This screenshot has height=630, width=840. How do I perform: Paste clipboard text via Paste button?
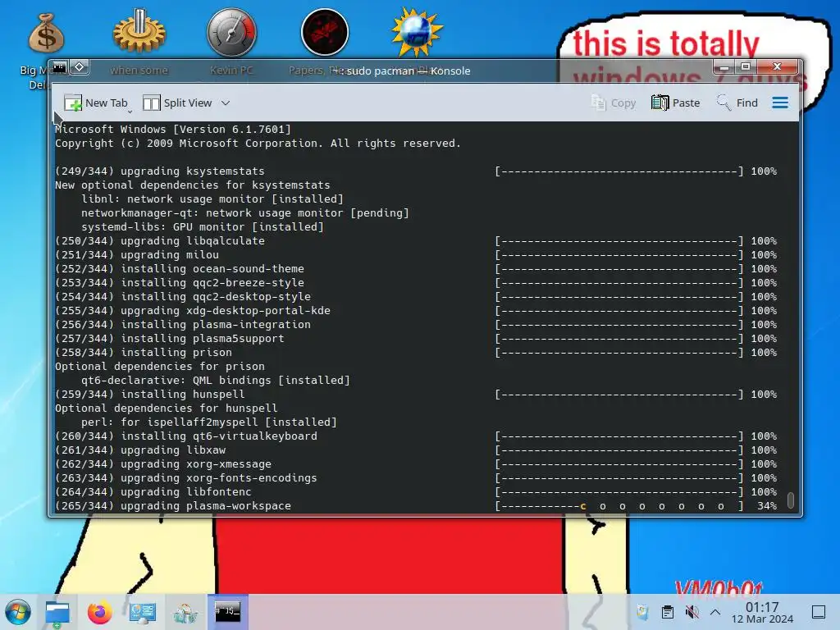click(x=676, y=103)
